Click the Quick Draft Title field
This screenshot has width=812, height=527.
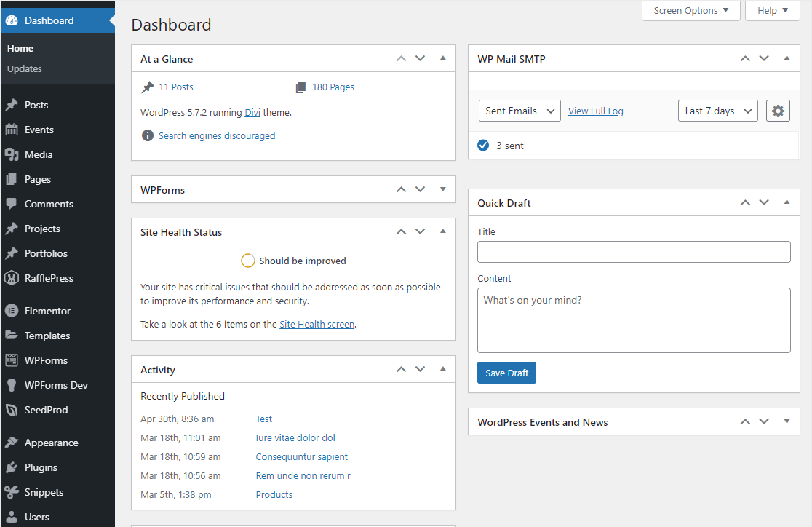pos(634,252)
